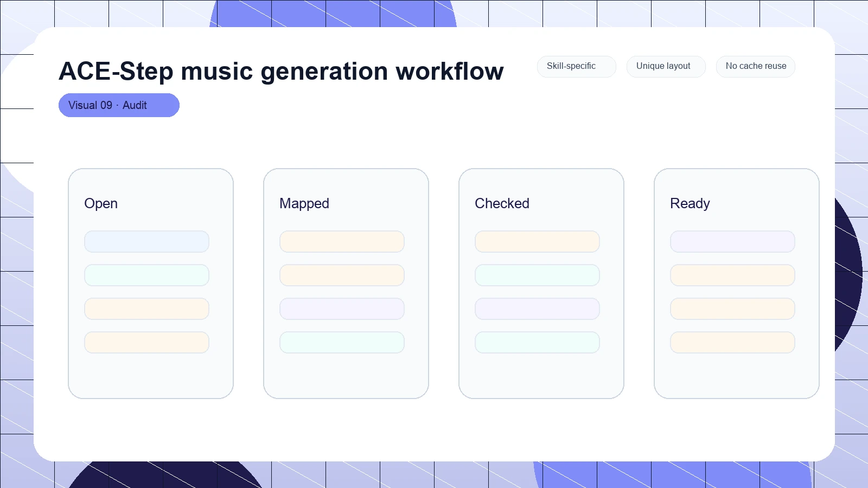Select the green item in the Mapped column

342,343
